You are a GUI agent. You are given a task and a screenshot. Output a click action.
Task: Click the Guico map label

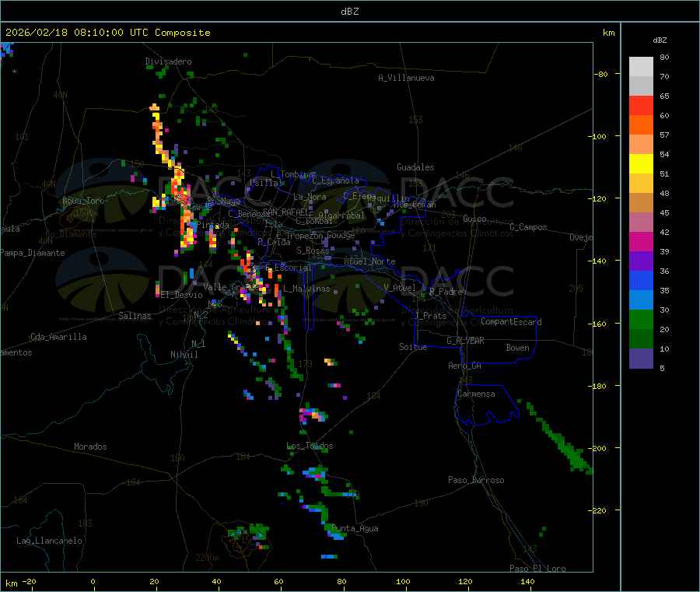[474, 219]
